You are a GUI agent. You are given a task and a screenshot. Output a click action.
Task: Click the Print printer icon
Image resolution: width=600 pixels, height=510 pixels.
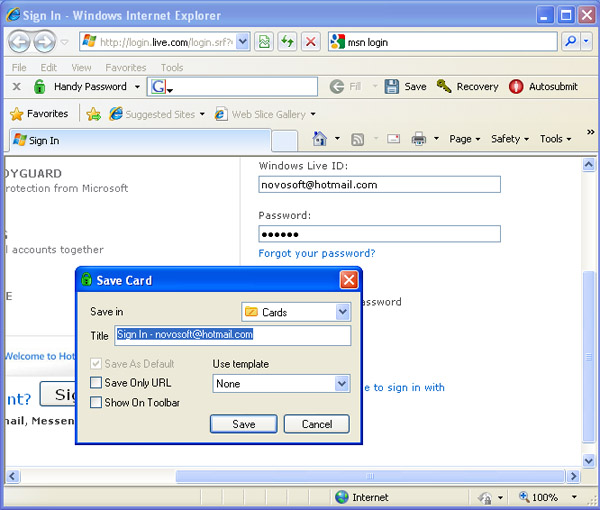419,138
